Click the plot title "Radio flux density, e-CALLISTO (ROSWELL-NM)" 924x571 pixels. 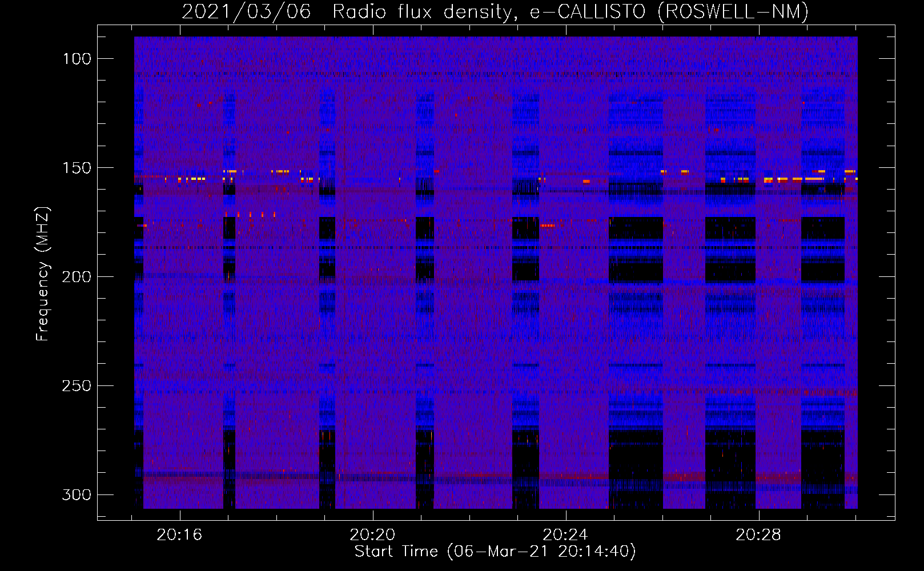571,11
